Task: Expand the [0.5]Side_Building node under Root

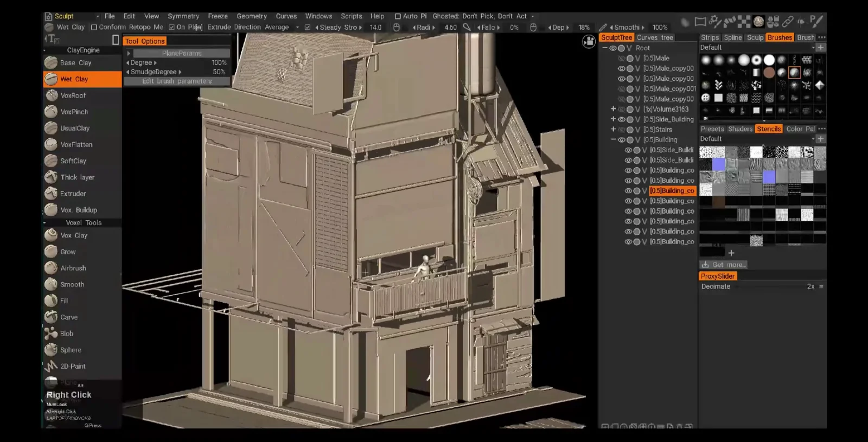Action: 614,119
